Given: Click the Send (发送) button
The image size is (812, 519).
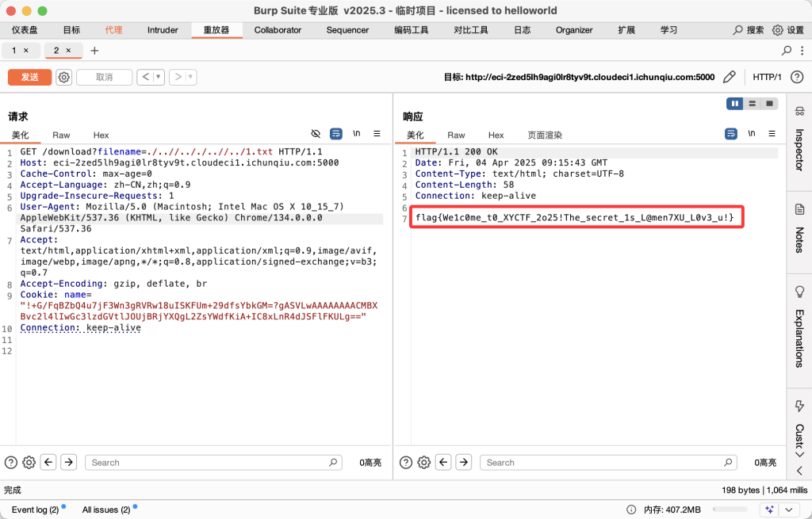Looking at the screenshot, I should 29,77.
